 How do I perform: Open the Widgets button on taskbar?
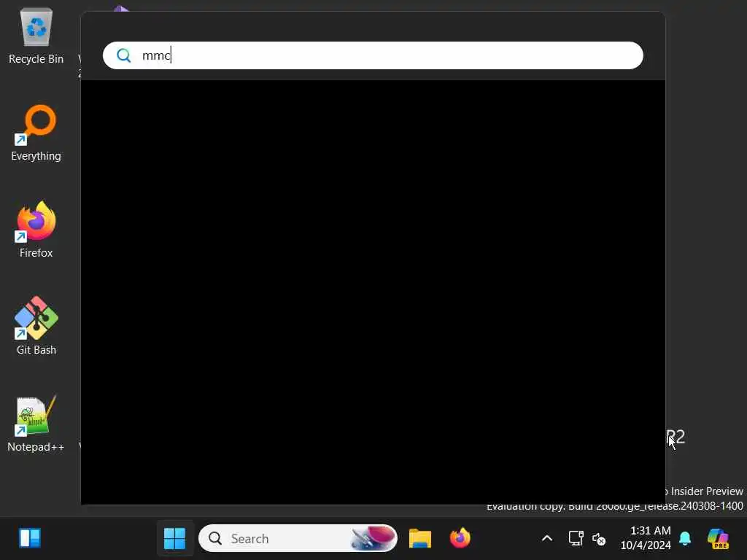pos(29,538)
